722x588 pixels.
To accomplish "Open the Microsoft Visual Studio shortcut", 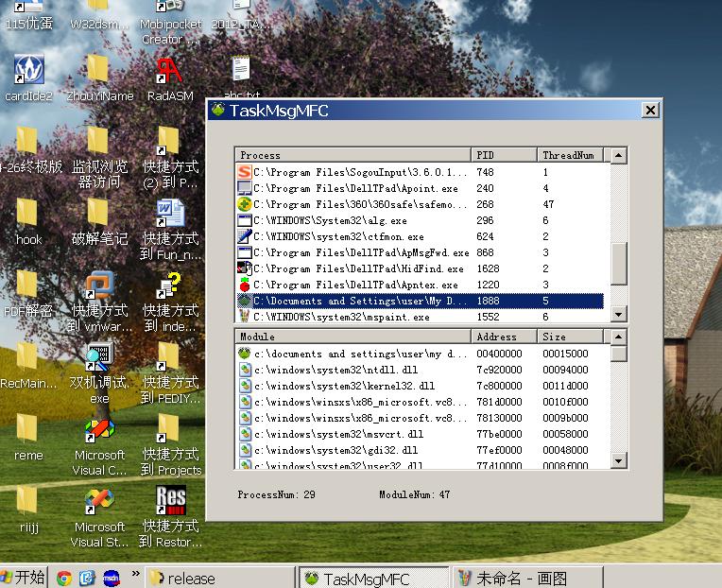I will point(99,518).
